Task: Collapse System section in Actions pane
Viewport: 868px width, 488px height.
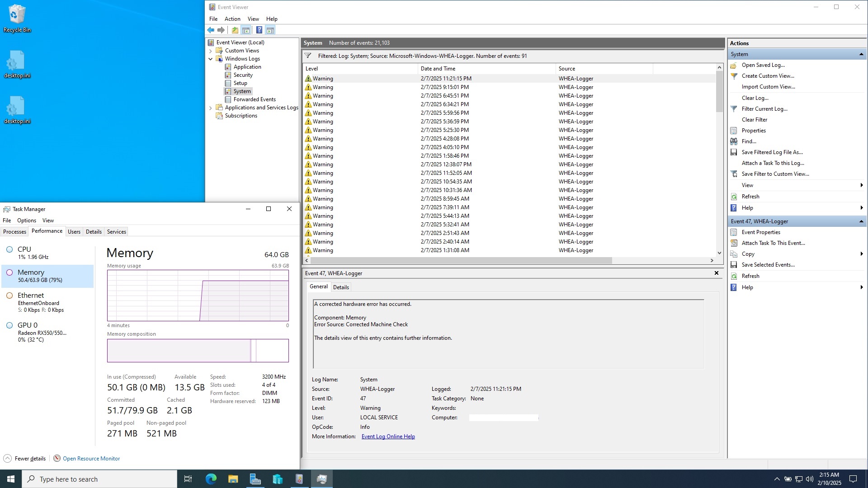Action: tap(861, 54)
